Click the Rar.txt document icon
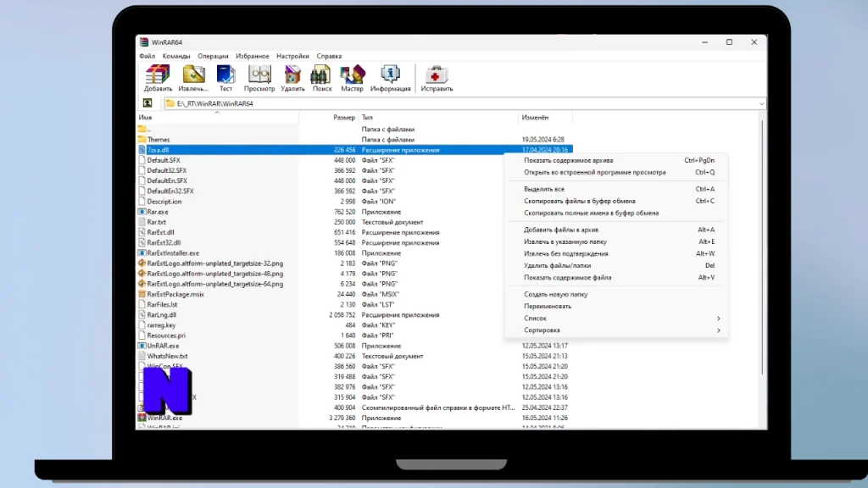This screenshot has width=868, height=488. [x=142, y=222]
